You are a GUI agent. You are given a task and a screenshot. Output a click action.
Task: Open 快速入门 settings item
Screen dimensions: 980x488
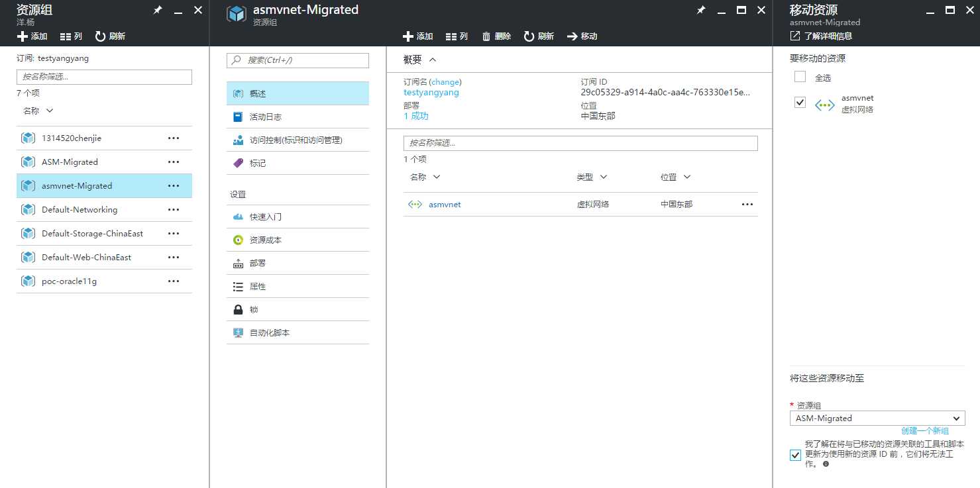pyautogui.click(x=298, y=217)
